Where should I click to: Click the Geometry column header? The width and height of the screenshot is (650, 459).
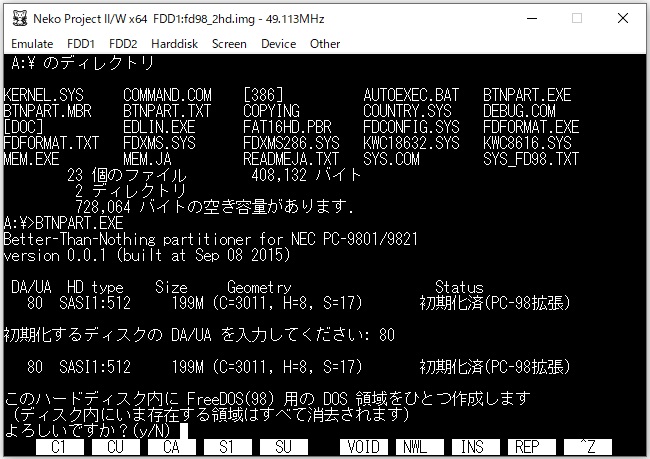(x=259, y=287)
